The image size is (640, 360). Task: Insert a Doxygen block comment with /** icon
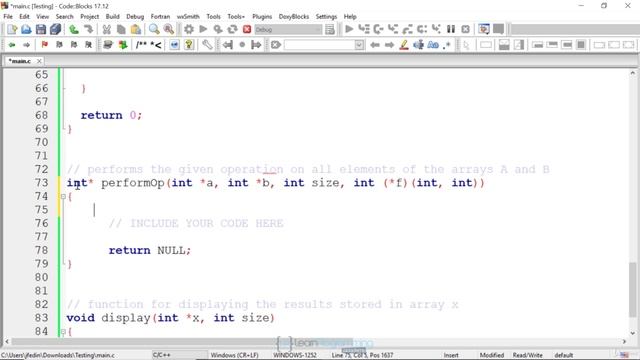pos(141,45)
